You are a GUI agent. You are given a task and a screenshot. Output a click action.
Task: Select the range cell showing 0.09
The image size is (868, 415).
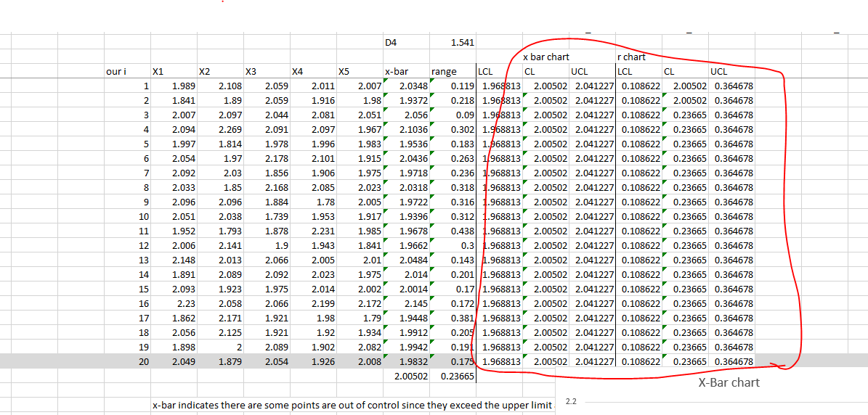[453, 115]
